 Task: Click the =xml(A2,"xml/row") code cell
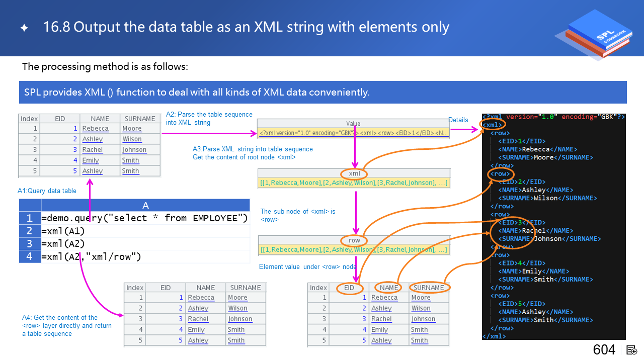tap(145, 257)
